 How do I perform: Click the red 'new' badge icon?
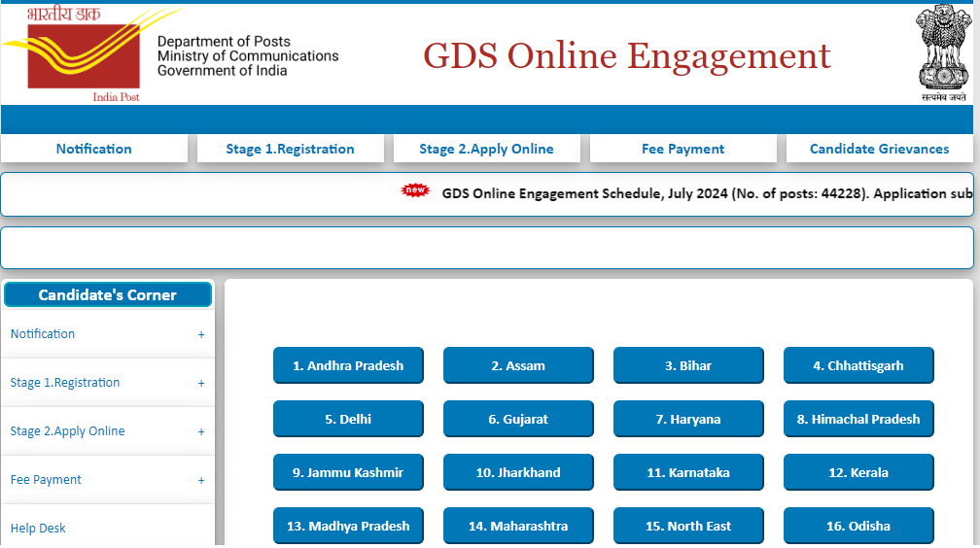click(416, 190)
